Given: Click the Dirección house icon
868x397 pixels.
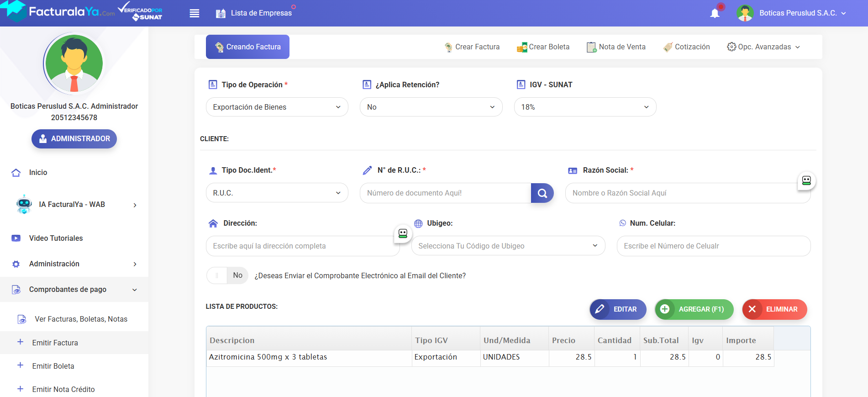Looking at the screenshot, I should [x=213, y=224].
